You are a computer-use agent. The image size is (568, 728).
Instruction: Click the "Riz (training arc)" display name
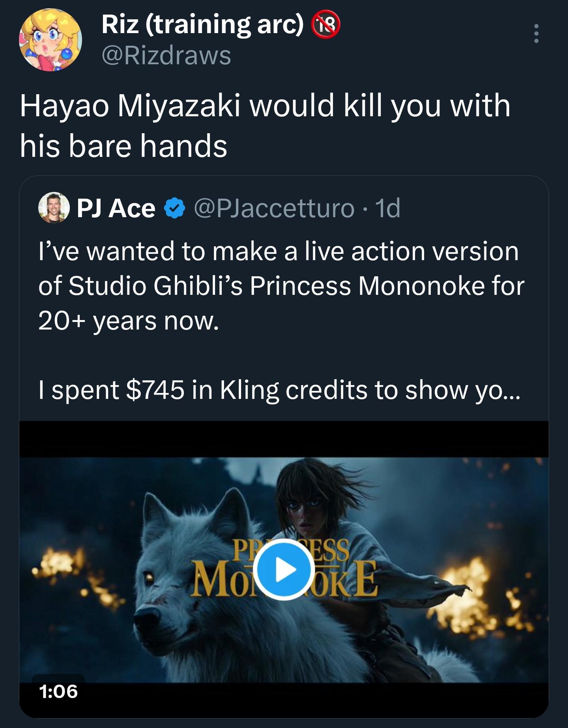pyautogui.click(x=203, y=24)
